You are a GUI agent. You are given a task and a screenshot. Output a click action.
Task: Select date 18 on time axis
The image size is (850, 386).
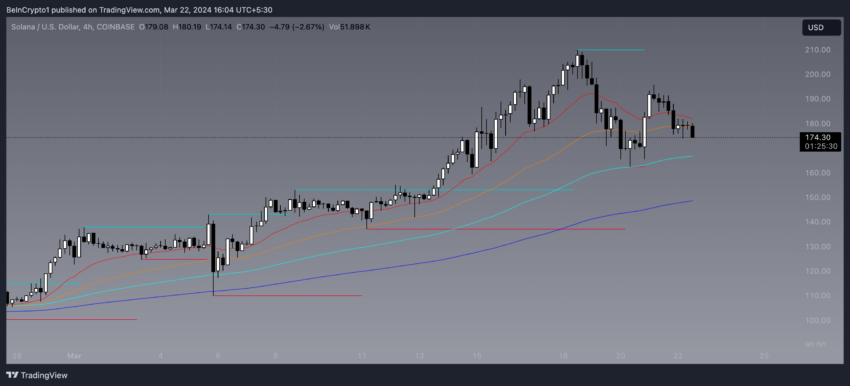[563, 356]
